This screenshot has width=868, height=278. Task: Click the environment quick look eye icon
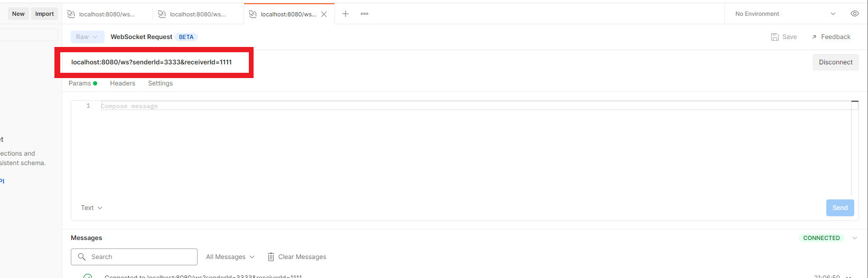854,14
